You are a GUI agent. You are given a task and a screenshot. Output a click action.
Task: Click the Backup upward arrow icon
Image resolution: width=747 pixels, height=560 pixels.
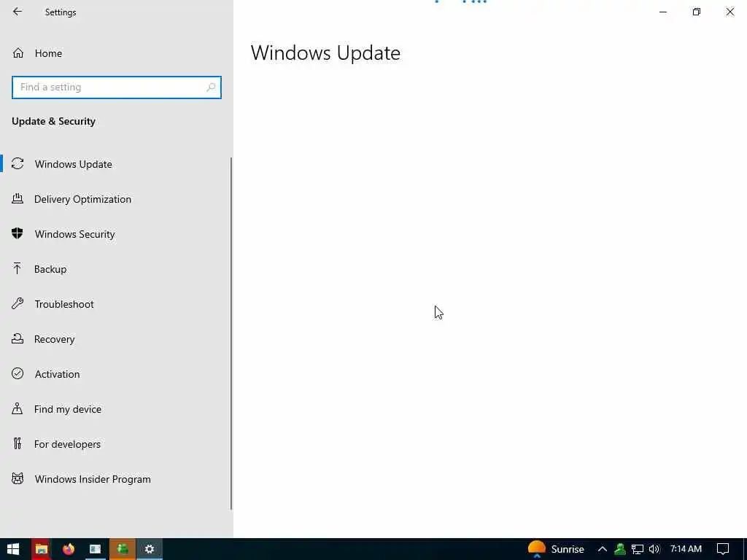pos(18,268)
